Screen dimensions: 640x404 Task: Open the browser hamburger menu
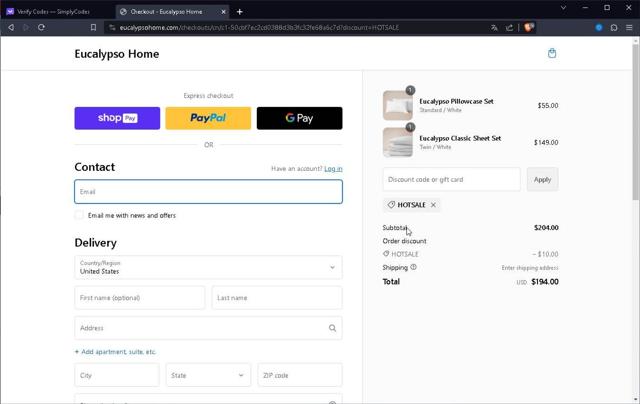coord(629,27)
